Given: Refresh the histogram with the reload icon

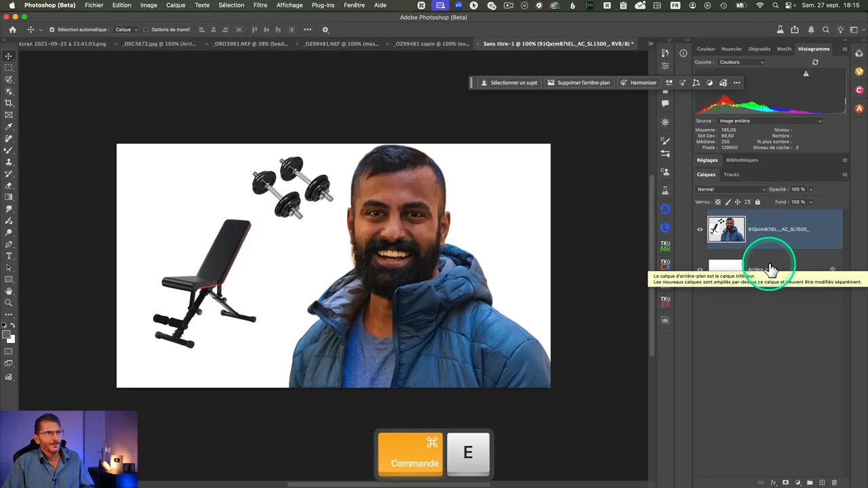Looking at the screenshot, I should coord(815,62).
